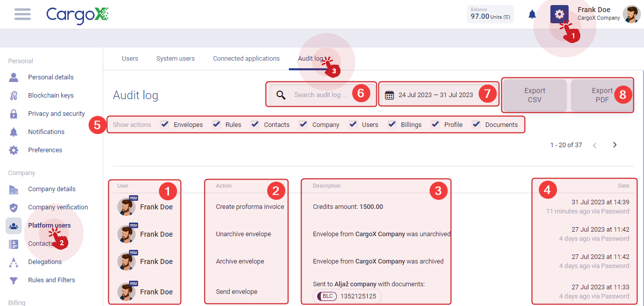
Task: Uncheck the Users action filter
Action: [x=353, y=124]
